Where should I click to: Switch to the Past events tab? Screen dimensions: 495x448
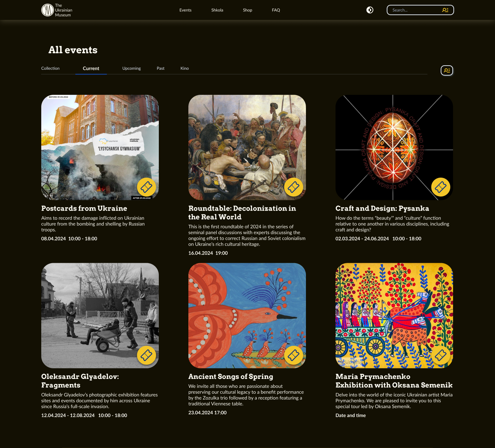point(161,68)
